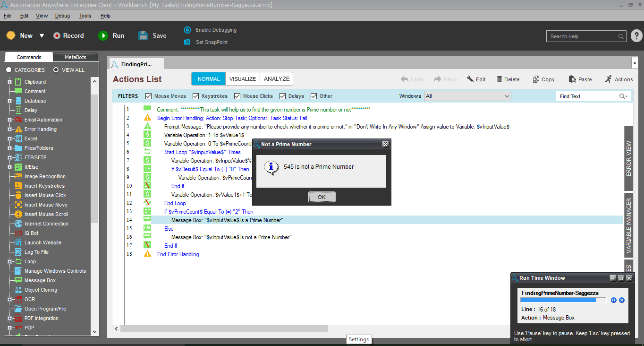Switch to the MetaBots tab
Screen dimensions: 644x346
[76, 57]
